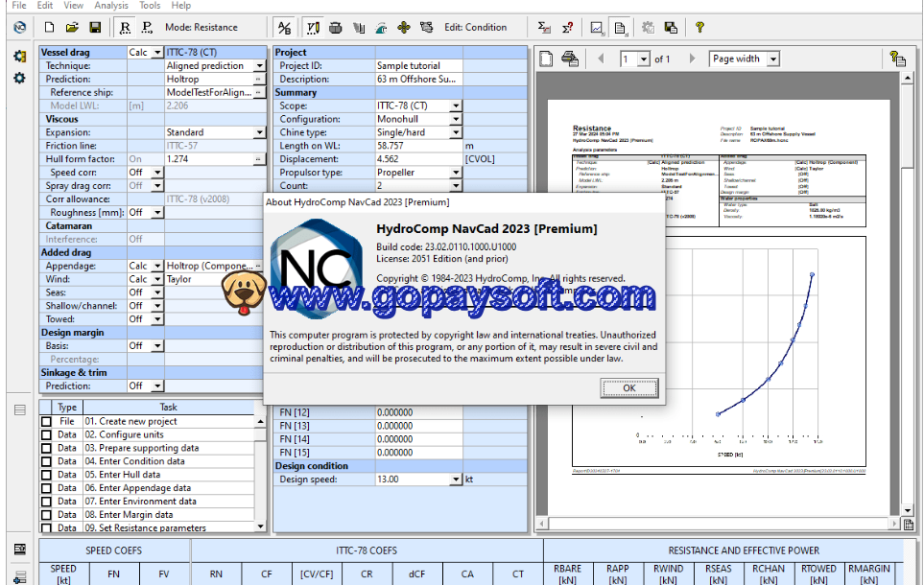Click the Project ID Sample tutorial field
The width and height of the screenshot is (924, 585).
pyautogui.click(x=419, y=66)
